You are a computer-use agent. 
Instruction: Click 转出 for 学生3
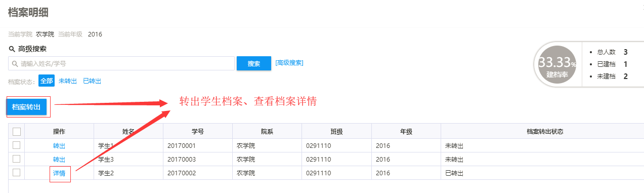[x=59, y=160]
